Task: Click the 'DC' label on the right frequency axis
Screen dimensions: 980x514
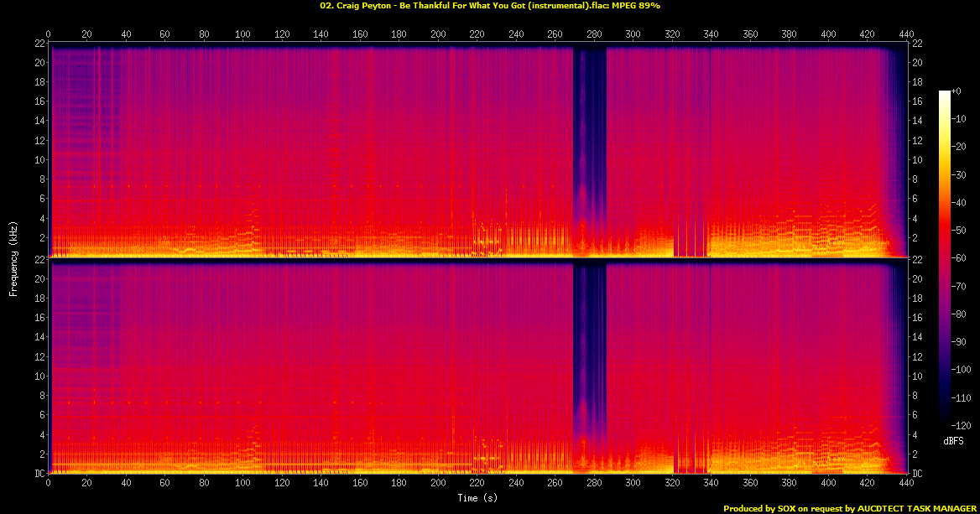Action: coord(917,474)
